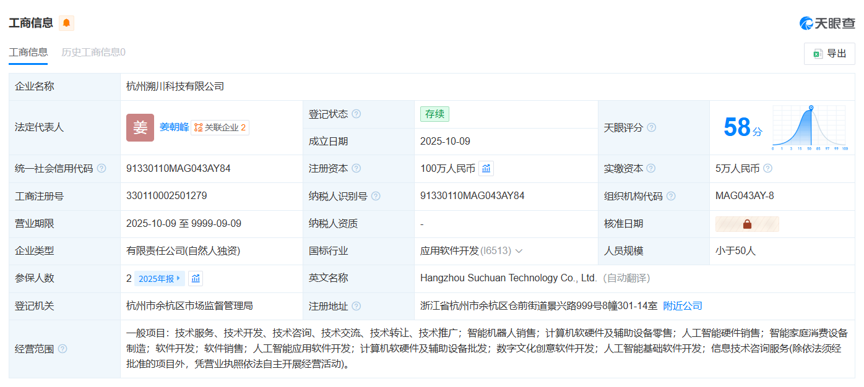Viewport: 864px width, 387px height.
Task: Click help icon beside 注册地址
Action: [357, 306]
